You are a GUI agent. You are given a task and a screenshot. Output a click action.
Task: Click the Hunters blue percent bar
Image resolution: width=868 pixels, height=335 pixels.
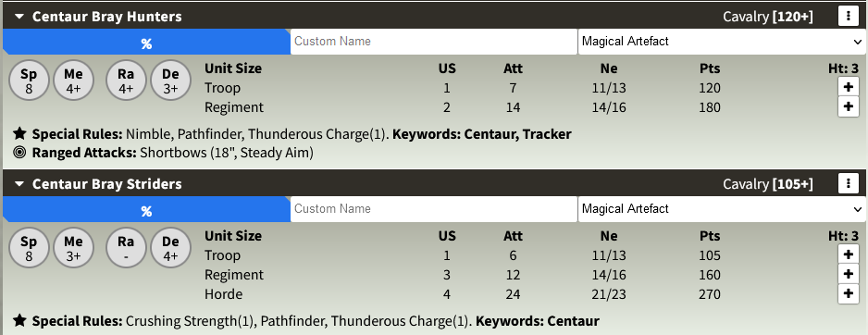pos(146,42)
